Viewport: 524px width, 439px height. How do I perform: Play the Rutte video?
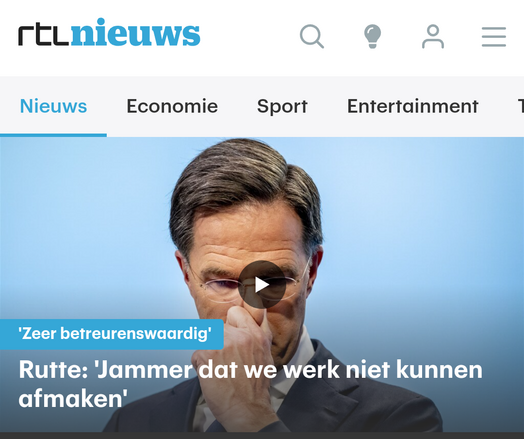(262, 284)
